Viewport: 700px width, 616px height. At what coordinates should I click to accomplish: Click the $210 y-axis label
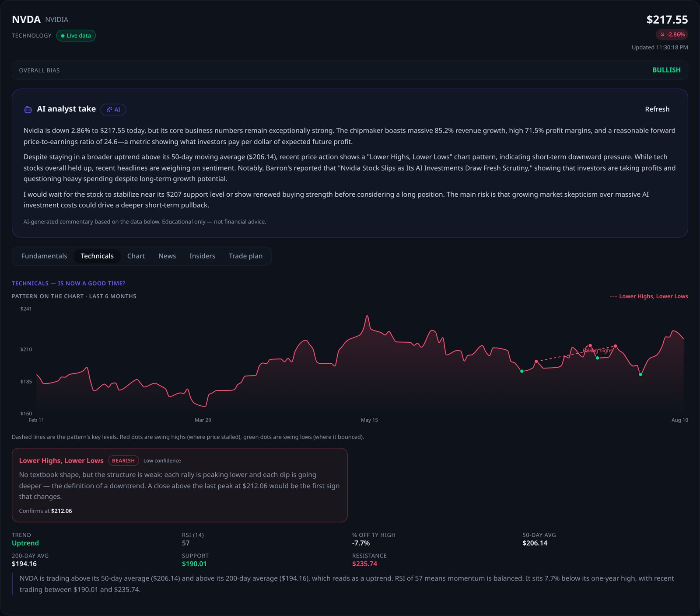[26, 349]
